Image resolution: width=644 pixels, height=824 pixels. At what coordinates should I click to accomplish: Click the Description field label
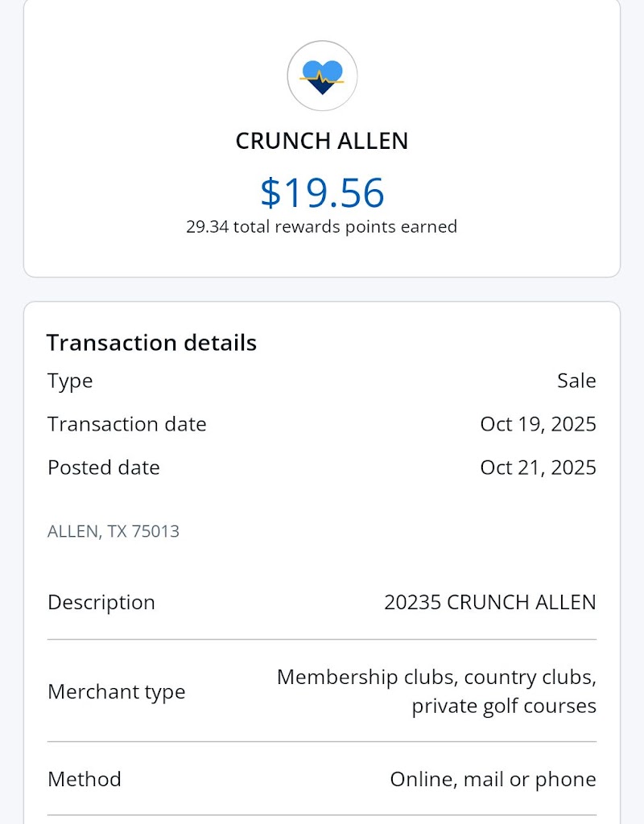(x=101, y=602)
